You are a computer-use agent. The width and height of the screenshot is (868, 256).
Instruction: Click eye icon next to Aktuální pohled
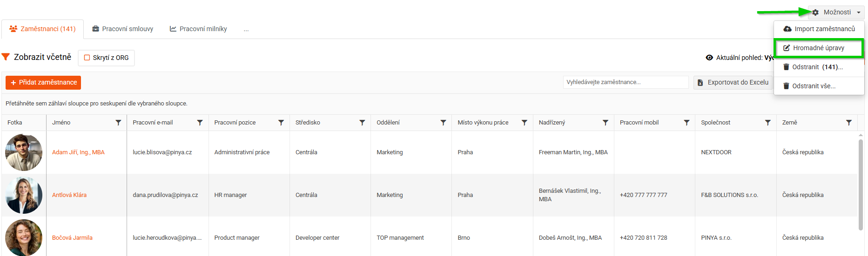(x=709, y=58)
